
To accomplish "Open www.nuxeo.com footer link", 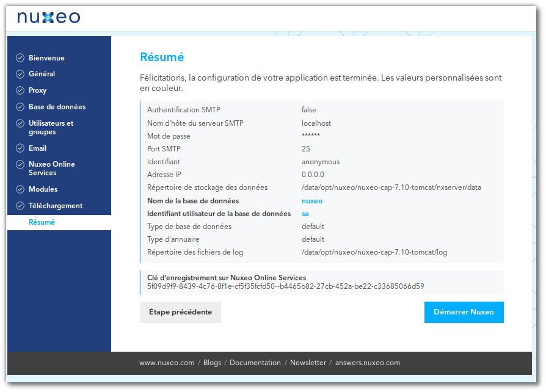I will [167, 363].
